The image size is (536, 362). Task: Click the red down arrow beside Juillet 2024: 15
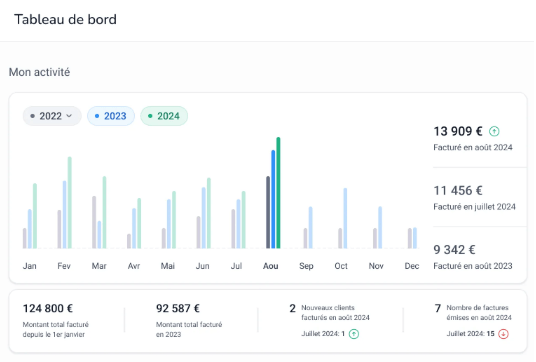(503, 334)
